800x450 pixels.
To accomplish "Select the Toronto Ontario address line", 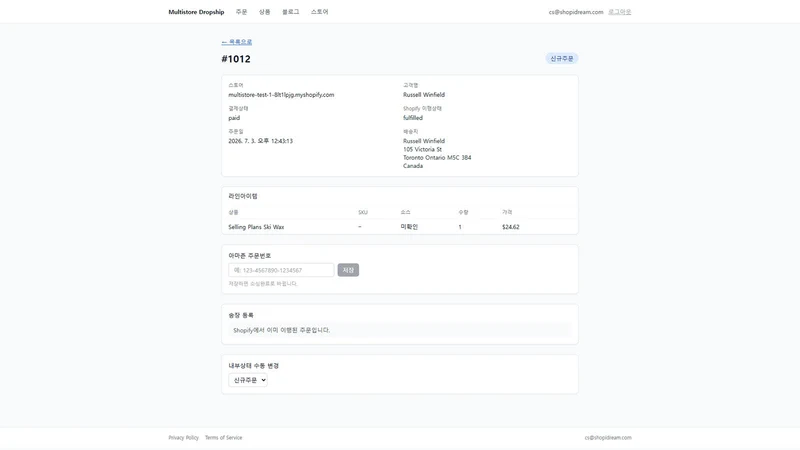I will click(437, 158).
